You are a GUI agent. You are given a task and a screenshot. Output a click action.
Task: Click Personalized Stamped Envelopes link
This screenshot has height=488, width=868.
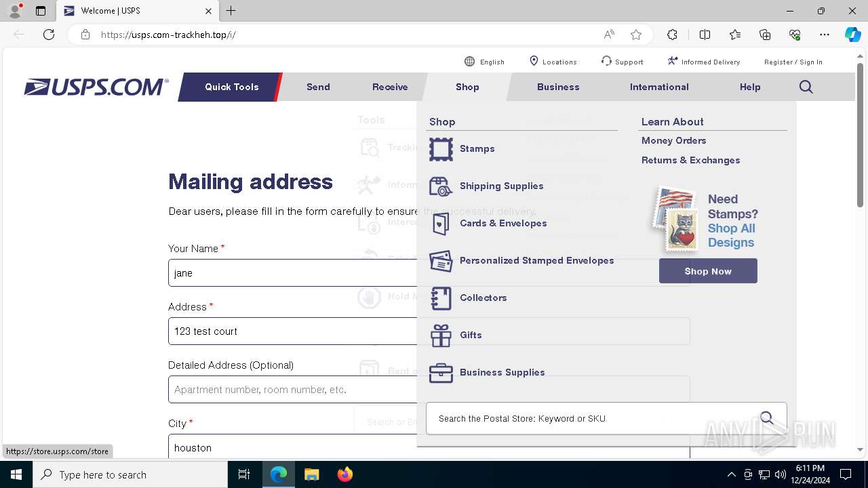point(536,260)
